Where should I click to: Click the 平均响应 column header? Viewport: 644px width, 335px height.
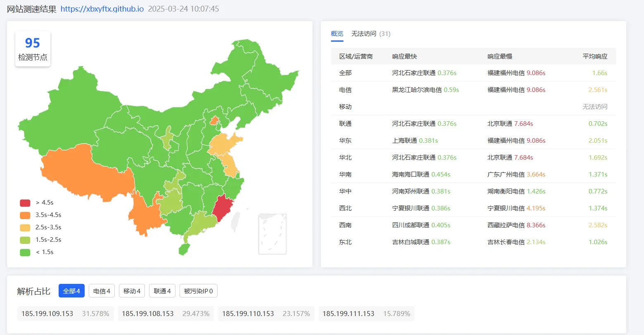tap(594, 57)
